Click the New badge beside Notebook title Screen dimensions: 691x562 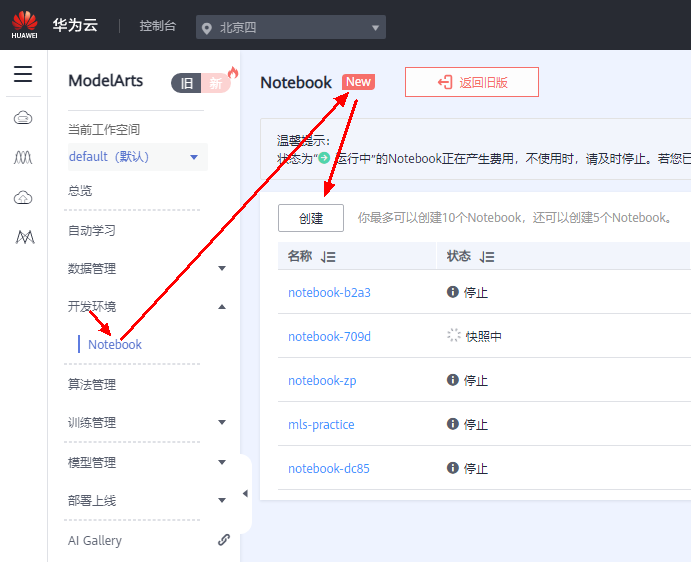(358, 82)
